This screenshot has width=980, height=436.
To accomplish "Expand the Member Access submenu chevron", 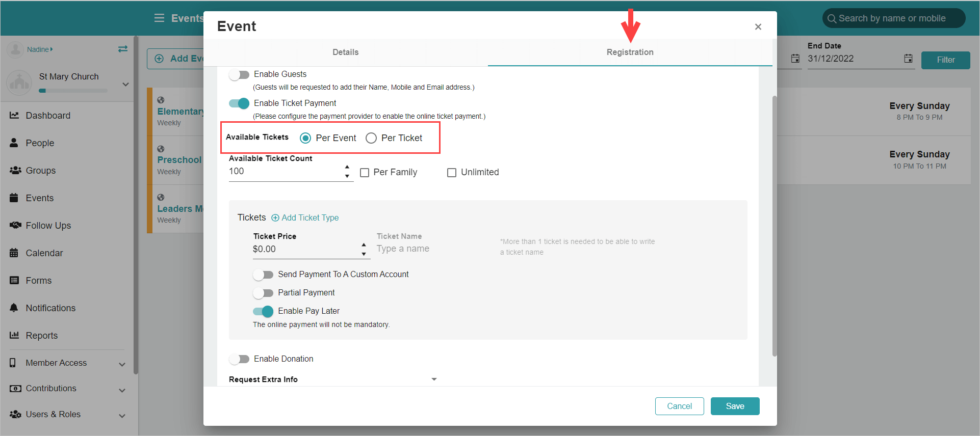I will 122,365.
